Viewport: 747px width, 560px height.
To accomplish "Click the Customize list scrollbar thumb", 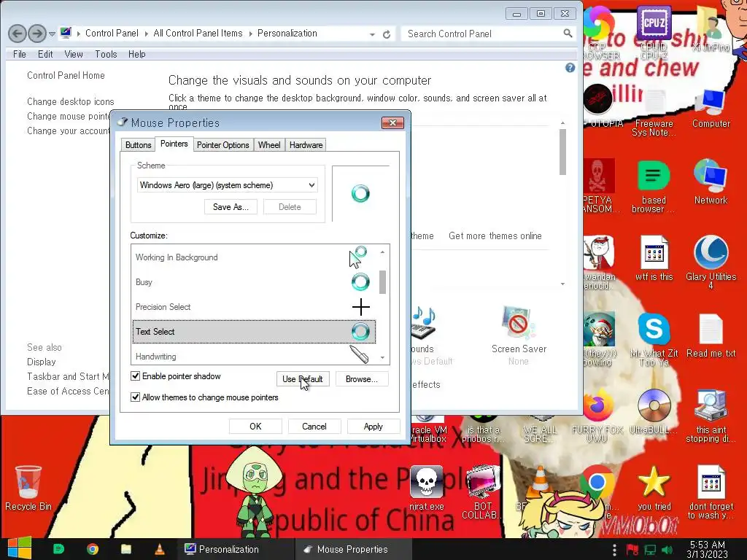I will tap(382, 282).
